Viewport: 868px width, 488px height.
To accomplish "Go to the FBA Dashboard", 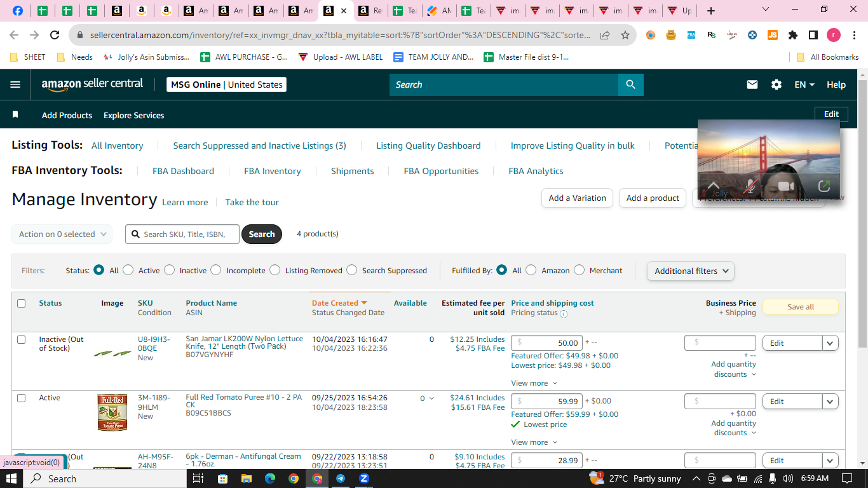I will click(x=183, y=171).
